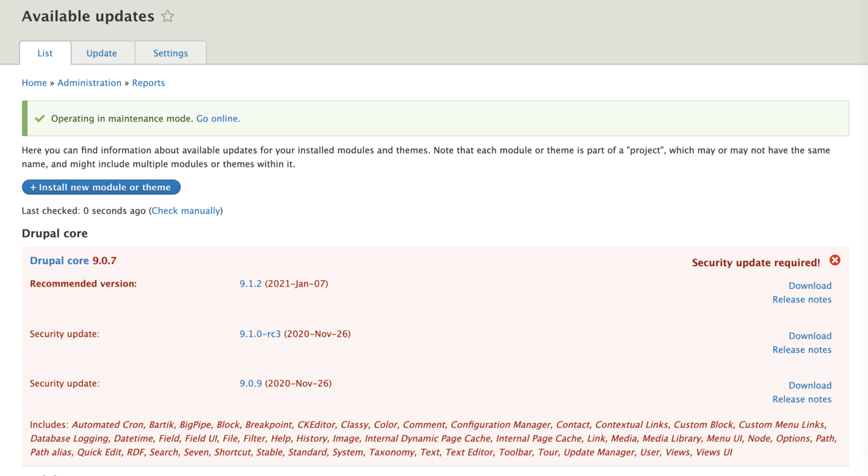Click the 9.0.9 version link
The image size is (868, 476).
point(250,383)
